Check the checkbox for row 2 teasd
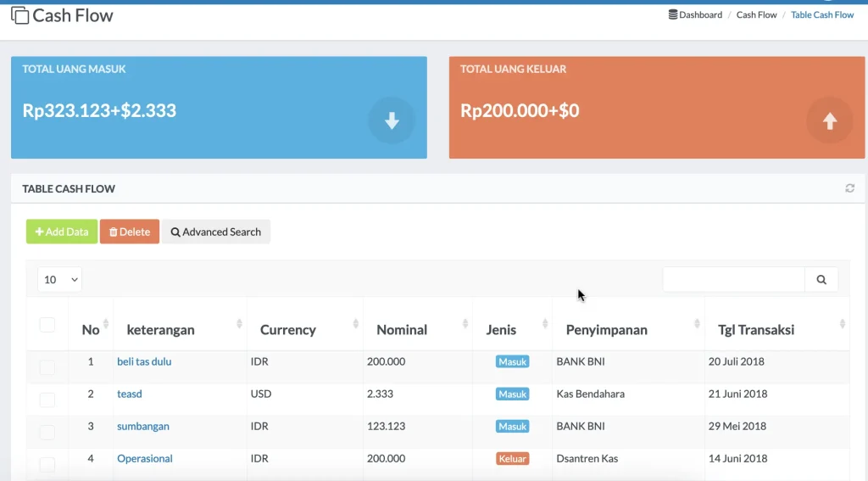The height and width of the screenshot is (481, 868). point(47,400)
